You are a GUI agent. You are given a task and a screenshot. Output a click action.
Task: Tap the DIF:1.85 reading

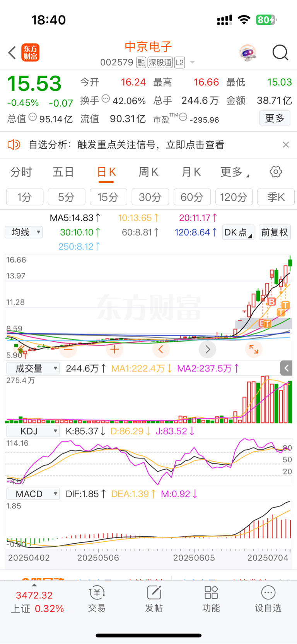click(86, 494)
